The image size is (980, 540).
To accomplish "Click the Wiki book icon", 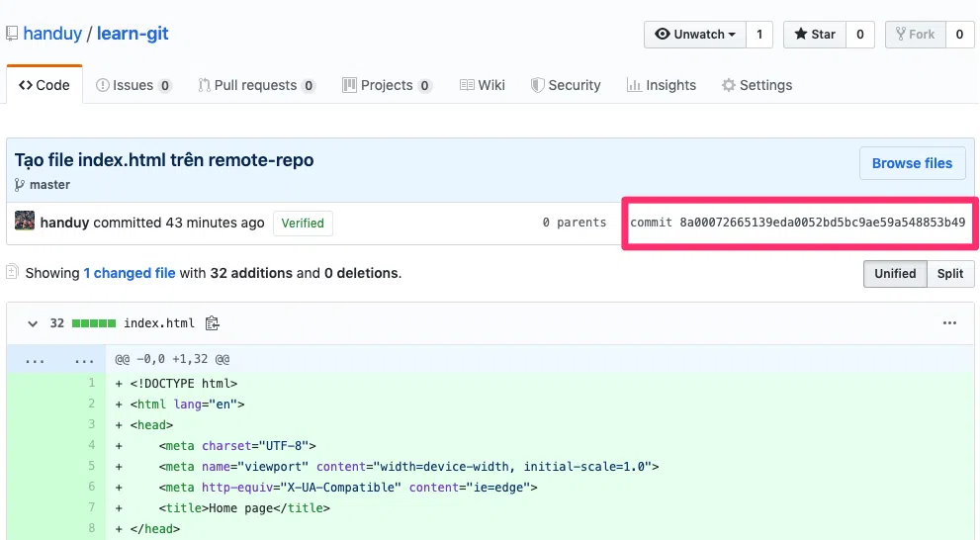I will point(467,85).
